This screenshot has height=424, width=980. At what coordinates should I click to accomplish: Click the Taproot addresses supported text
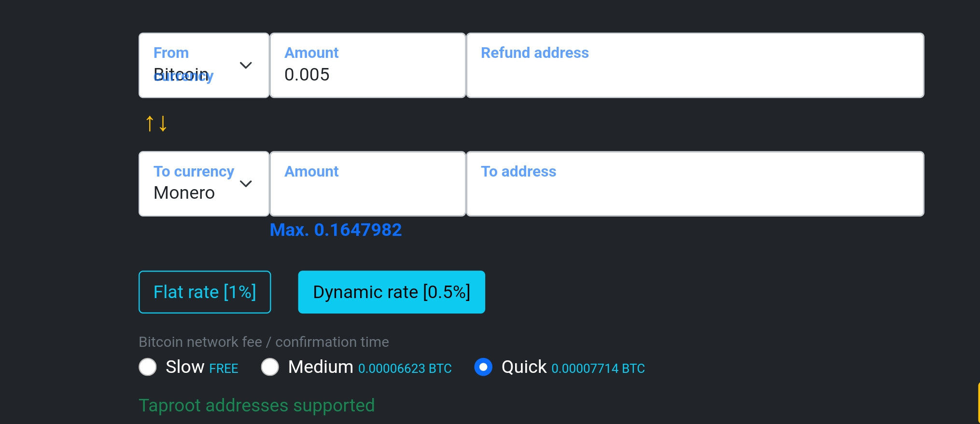257,406
